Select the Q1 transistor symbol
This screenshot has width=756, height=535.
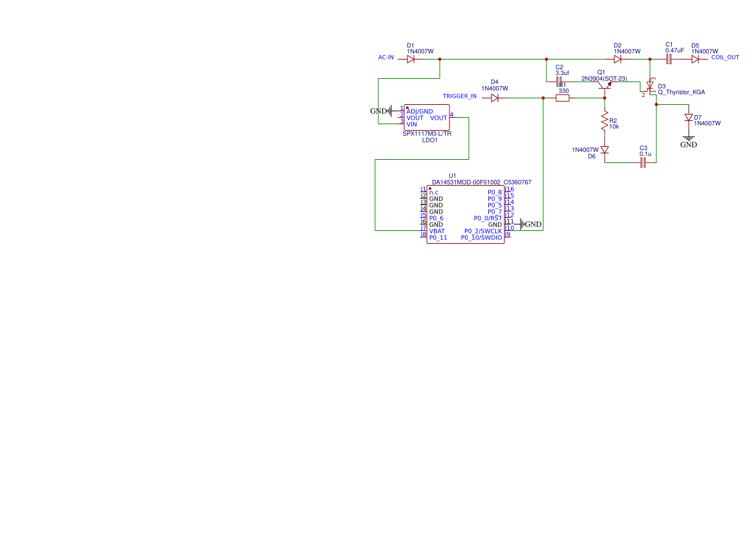pos(605,86)
